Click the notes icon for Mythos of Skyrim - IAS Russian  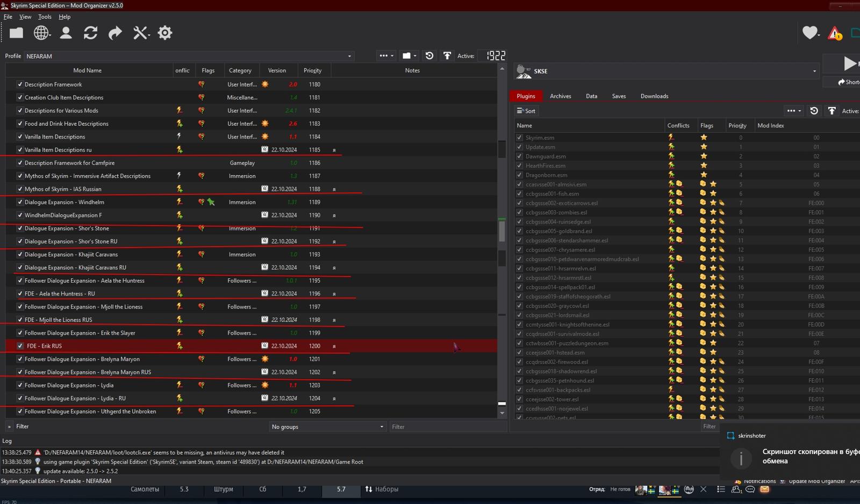334,189
